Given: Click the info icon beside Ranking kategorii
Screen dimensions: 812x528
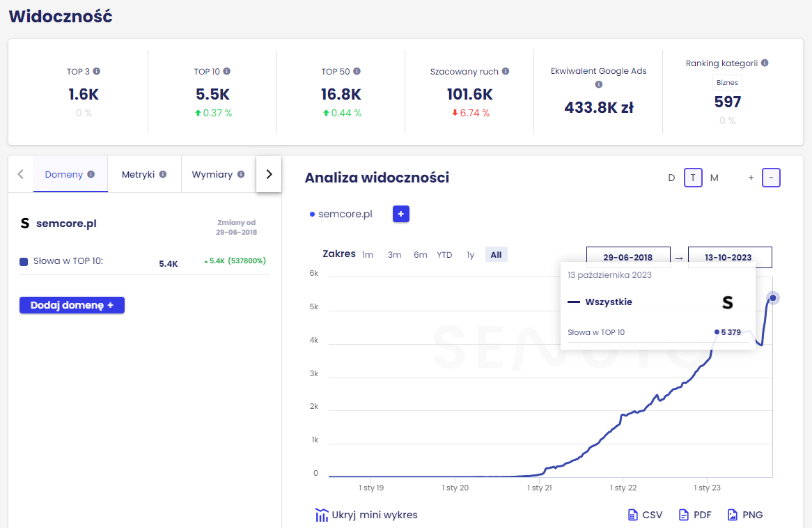Looking at the screenshot, I should tap(765, 63).
